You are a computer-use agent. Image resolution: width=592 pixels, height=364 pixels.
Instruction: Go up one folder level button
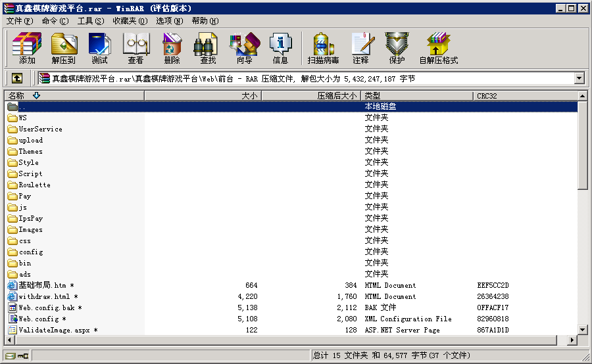(17, 78)
